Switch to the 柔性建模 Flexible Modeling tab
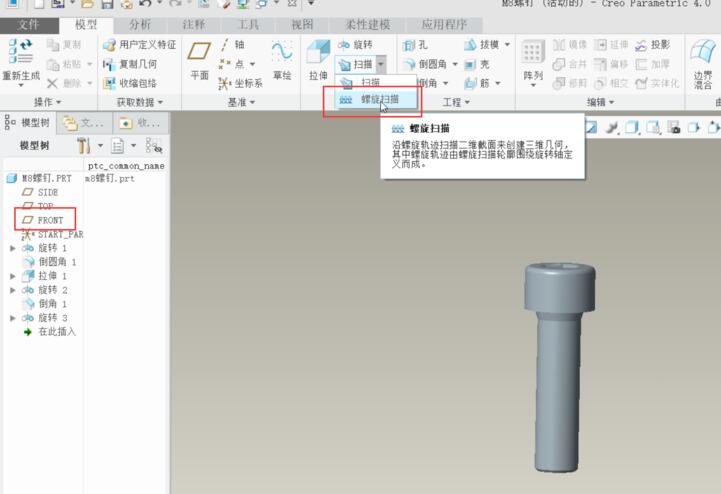This screenshot has height=494, width=721. 368,25
